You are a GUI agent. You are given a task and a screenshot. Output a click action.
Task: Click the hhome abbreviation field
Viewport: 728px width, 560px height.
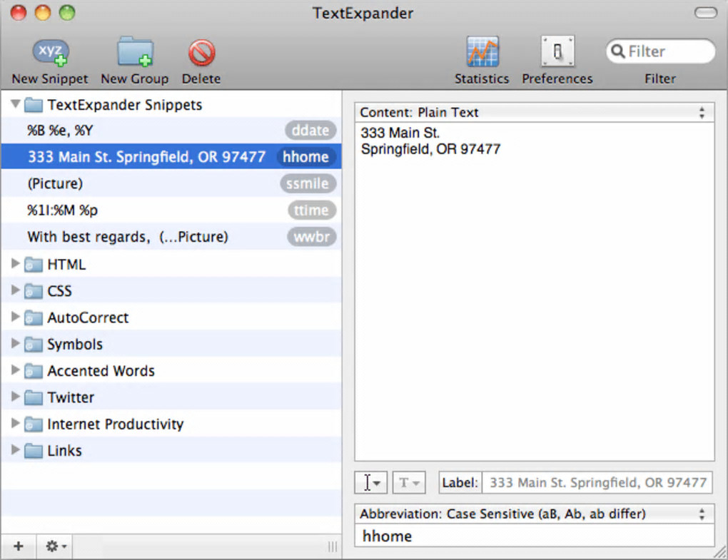point(534,536)
